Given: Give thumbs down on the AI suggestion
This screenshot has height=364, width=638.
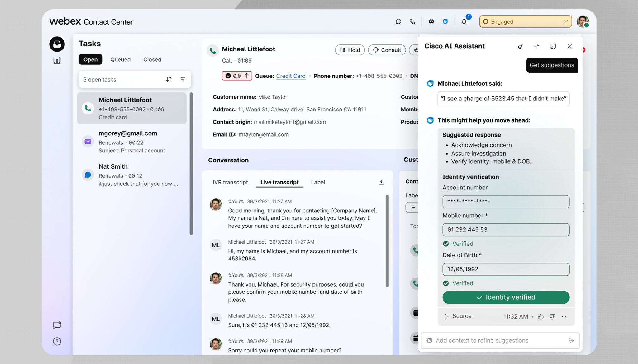Looking at the screenshot, I should 552,316.
